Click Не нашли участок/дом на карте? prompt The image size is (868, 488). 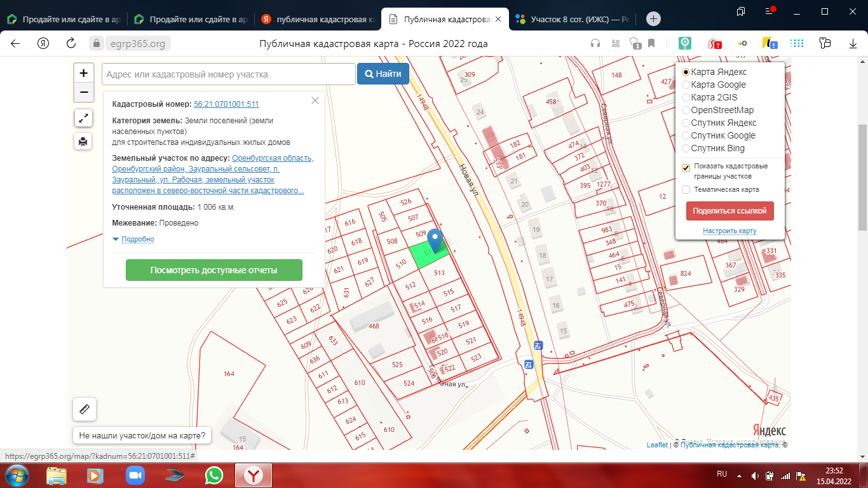click(x=142, y=436)
